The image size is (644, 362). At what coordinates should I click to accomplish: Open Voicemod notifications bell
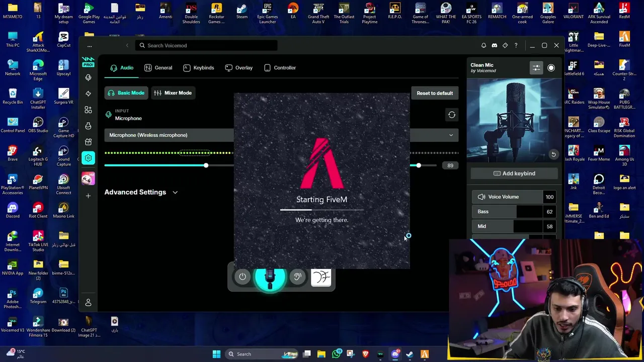click(x=484, y=45)
